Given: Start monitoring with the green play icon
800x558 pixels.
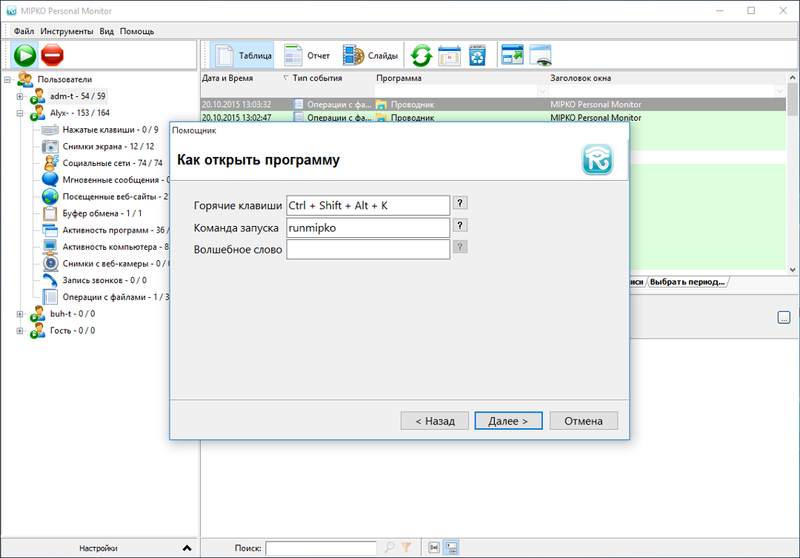Looking at the screenshot, I should point(24,55).
